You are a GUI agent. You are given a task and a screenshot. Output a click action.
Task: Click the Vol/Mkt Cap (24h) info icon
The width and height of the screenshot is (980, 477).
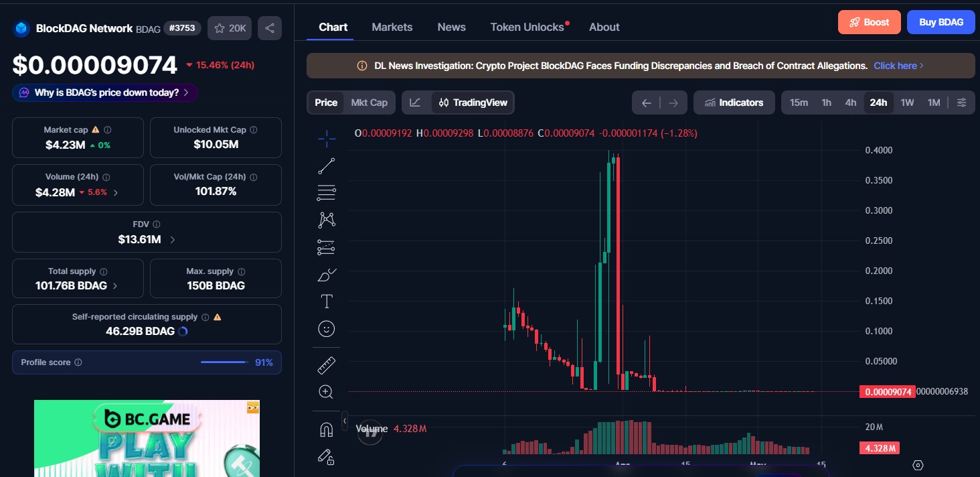click(254, 177)
